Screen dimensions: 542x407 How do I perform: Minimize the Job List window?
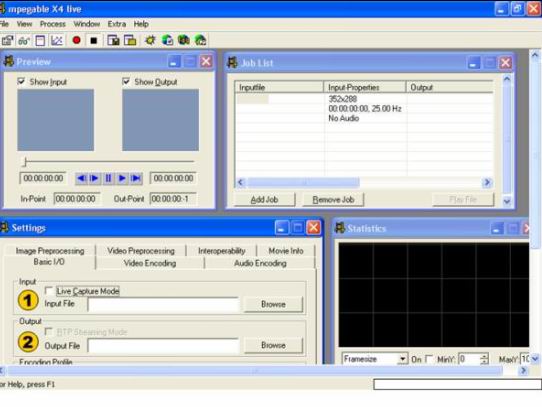pyautogui.click(x=473, y=63)
